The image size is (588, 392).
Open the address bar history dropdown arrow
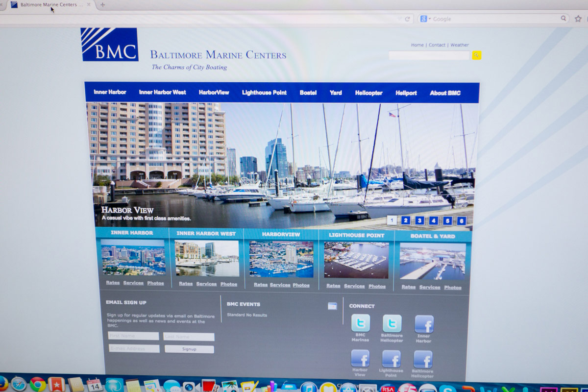click(399, 19)
